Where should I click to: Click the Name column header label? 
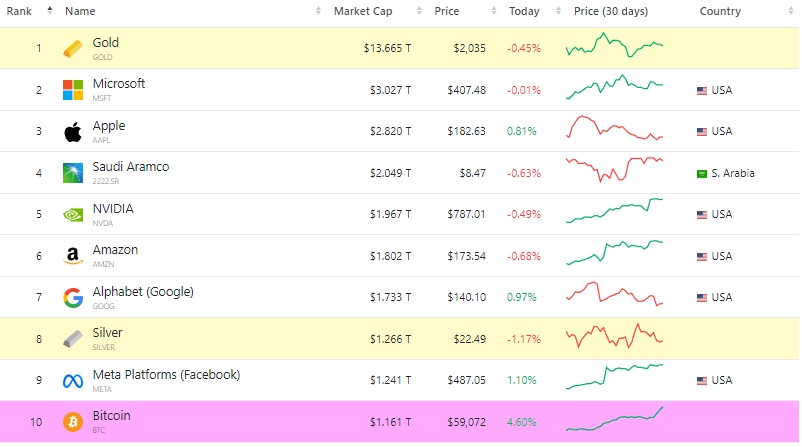[x=80, y=11]
